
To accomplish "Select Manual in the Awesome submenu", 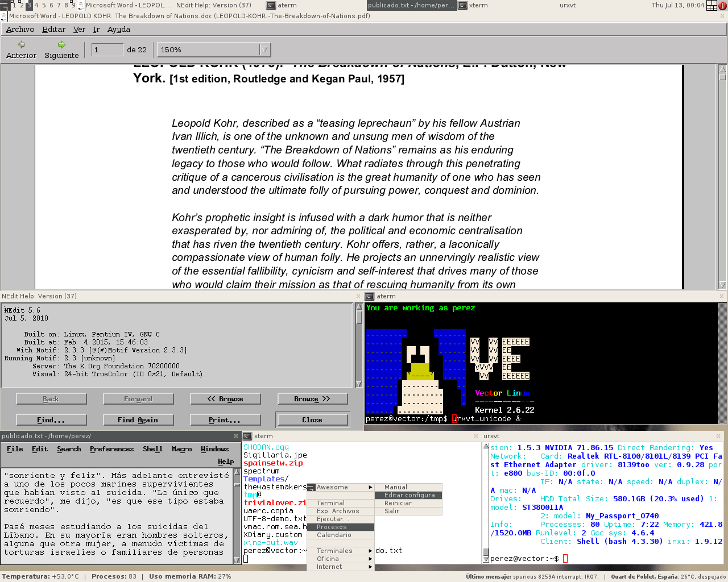I will 408,488.
